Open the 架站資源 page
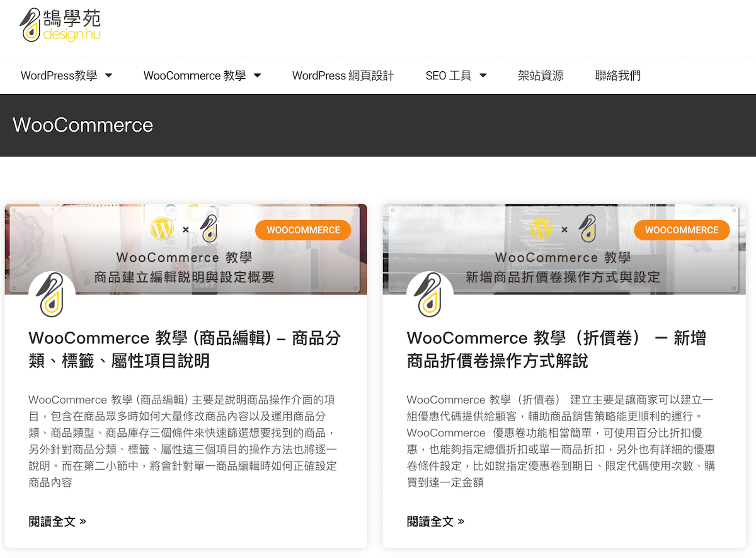The image size is (756, 558). tap(541, 76)
